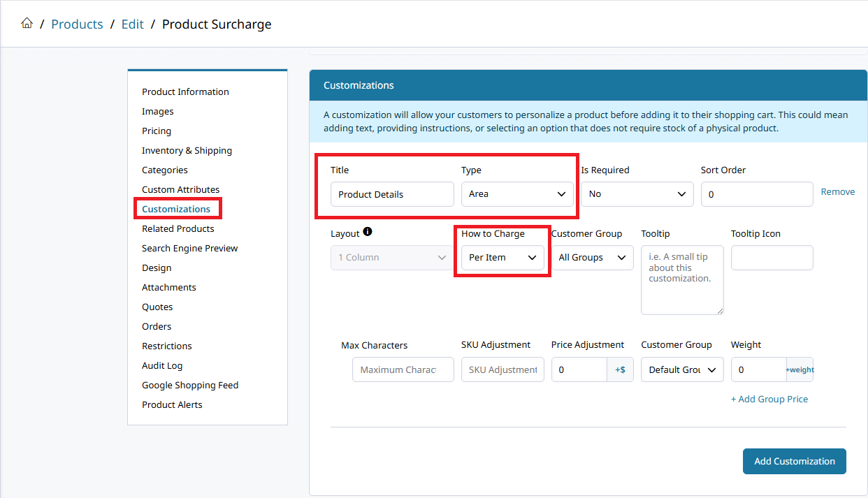
Task: Click the Tooltip text area
Action: [681, 279]
